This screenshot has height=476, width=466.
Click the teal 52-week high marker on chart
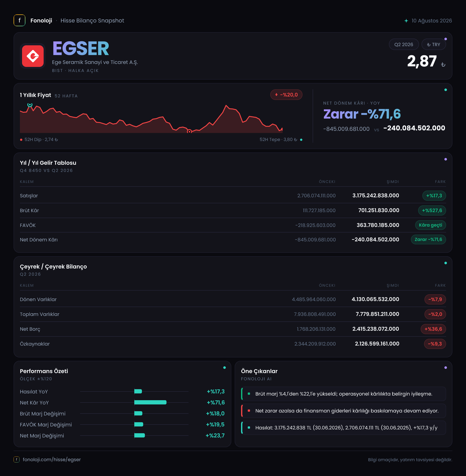[30, 105]
